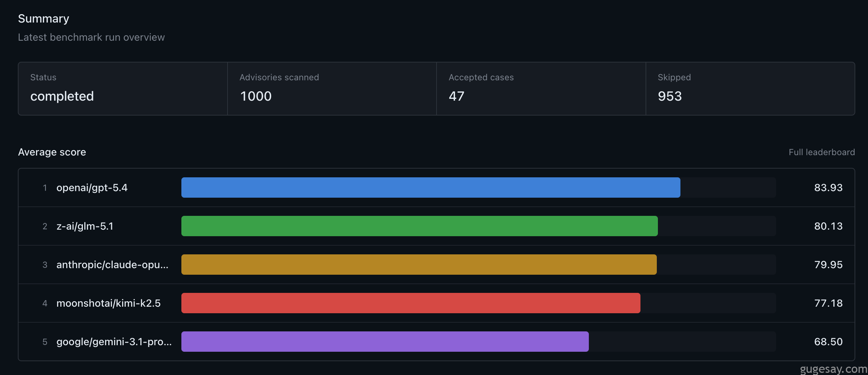
Task: Click the openai/gpt-5.4 model name
Action: click(92, 188)
